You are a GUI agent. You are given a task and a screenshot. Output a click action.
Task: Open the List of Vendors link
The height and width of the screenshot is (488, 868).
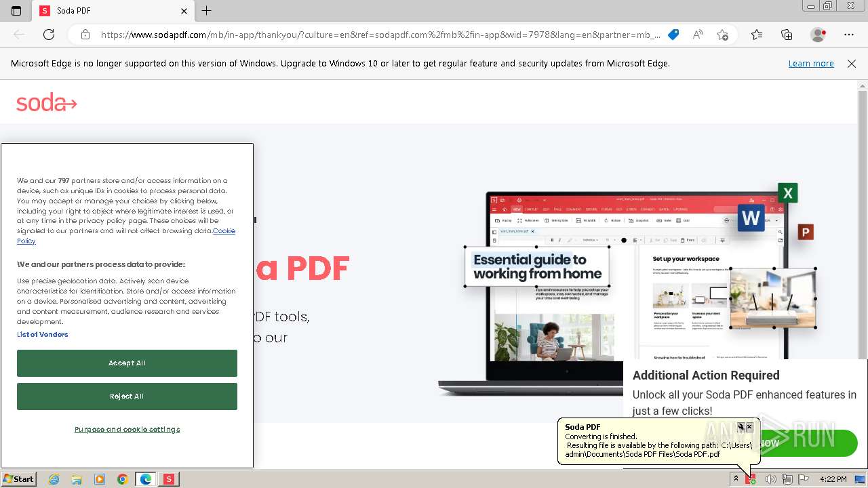[43, 334]
